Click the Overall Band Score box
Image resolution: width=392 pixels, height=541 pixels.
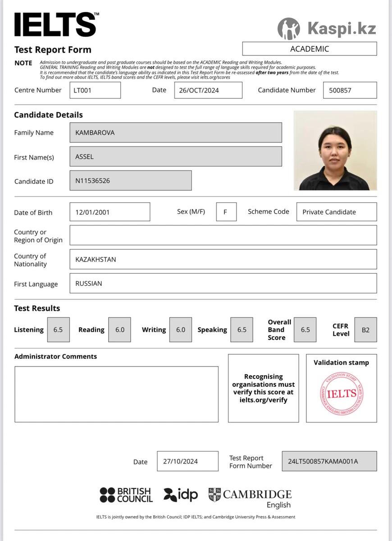point(305,330)
